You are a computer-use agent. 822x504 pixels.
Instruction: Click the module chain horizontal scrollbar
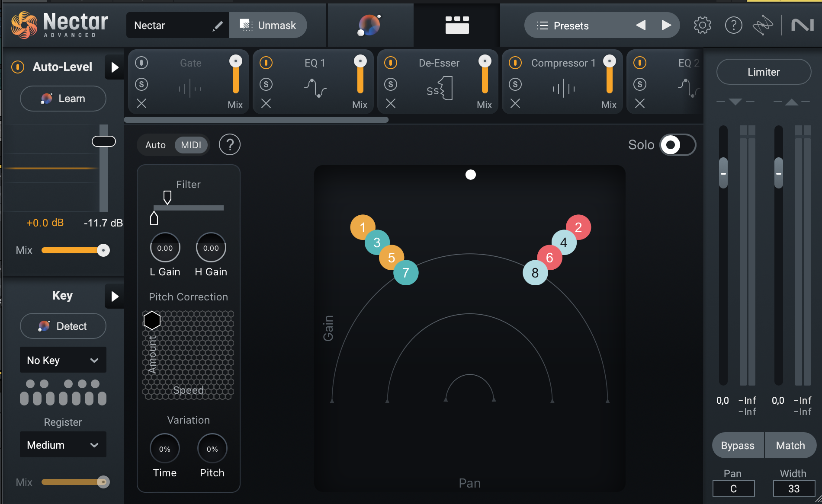tap(256, 120)
